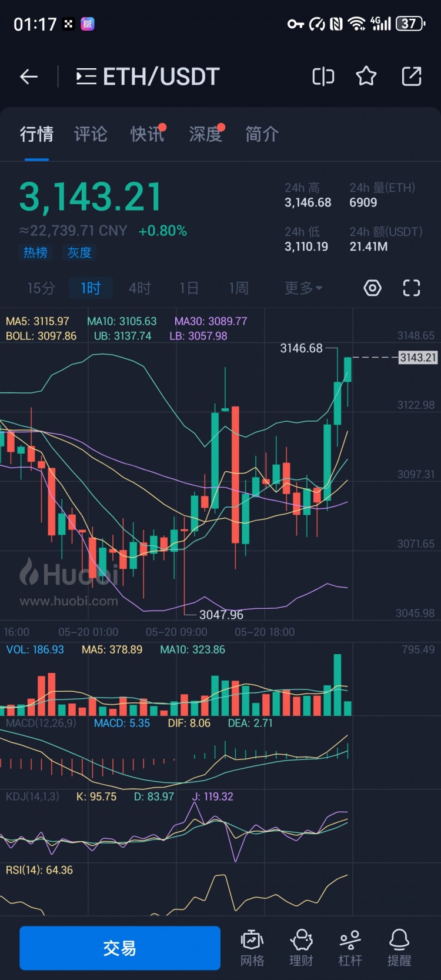Switch to the 评论 tab
441x980 pixels.
[x=91, y=134]
